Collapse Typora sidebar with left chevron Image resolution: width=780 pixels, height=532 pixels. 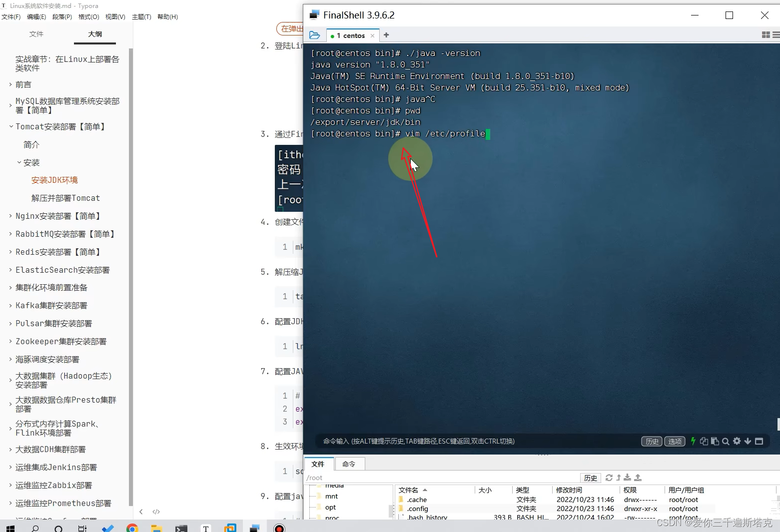click(141, 512)
